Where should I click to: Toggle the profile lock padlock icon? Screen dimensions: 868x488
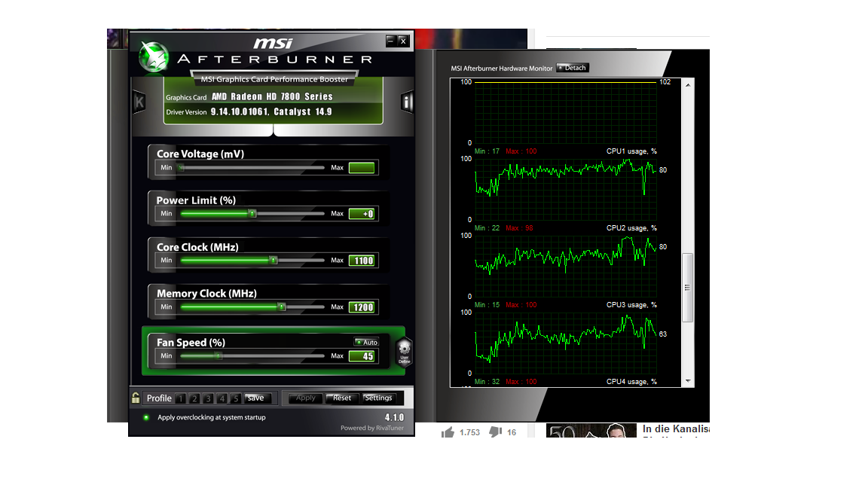tap(136, 398)
